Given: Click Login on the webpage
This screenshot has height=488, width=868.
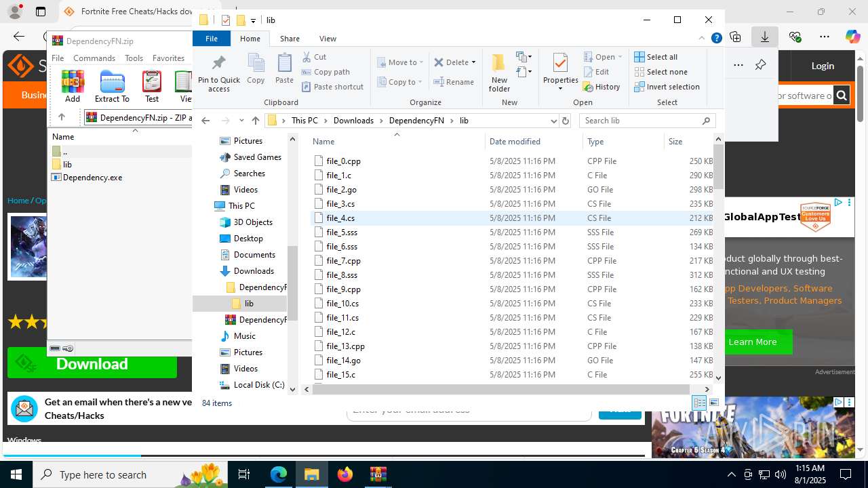Looking at the screenshot, I should [823, 66].
